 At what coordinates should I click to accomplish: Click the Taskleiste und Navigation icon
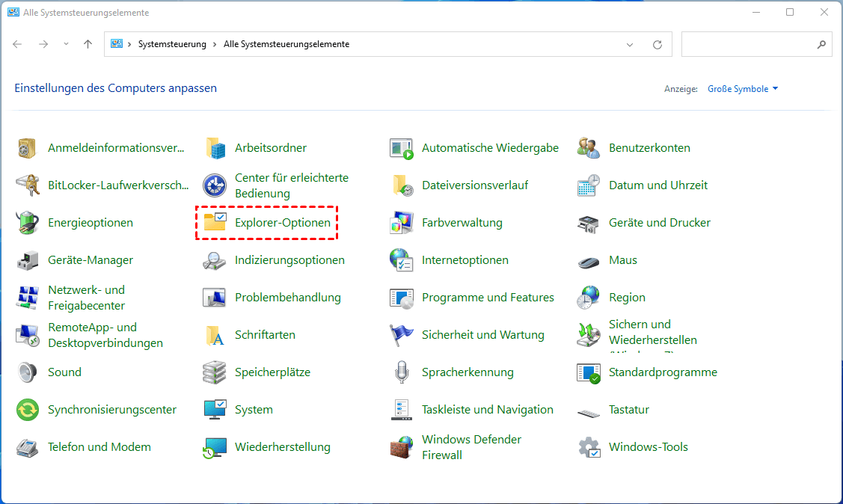point(402,410)
